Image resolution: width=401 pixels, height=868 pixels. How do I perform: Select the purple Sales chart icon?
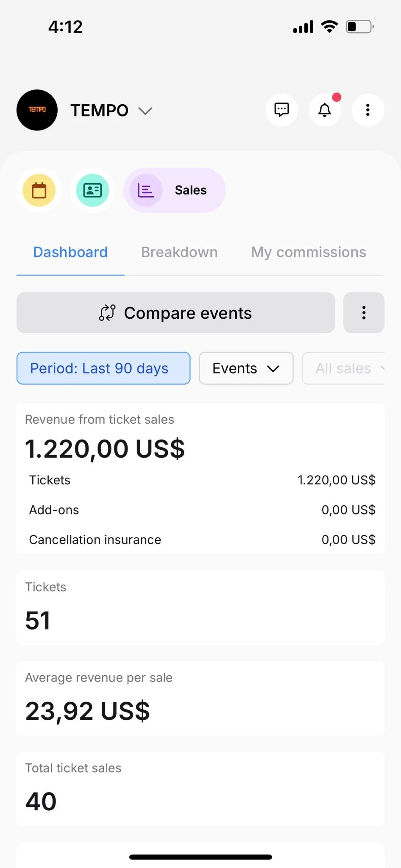[x=146, y=190]
